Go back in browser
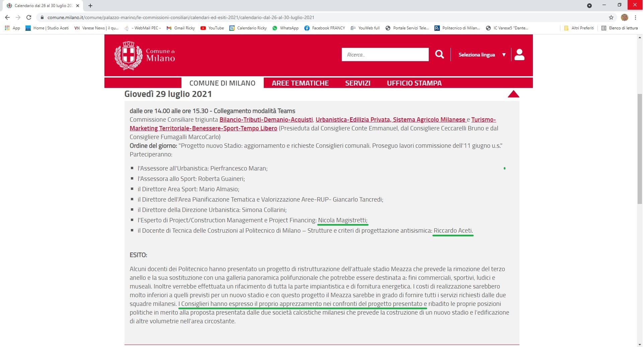This screenshot has width=644, height=347. [7, 17]
